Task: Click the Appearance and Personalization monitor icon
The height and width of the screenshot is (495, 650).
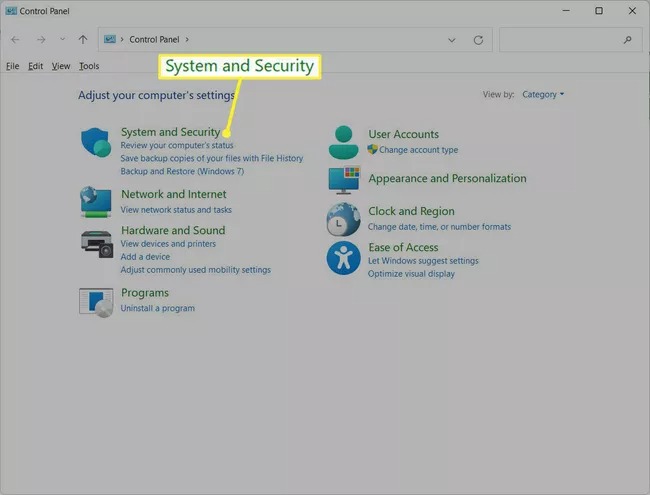Action: click(344, 180)
